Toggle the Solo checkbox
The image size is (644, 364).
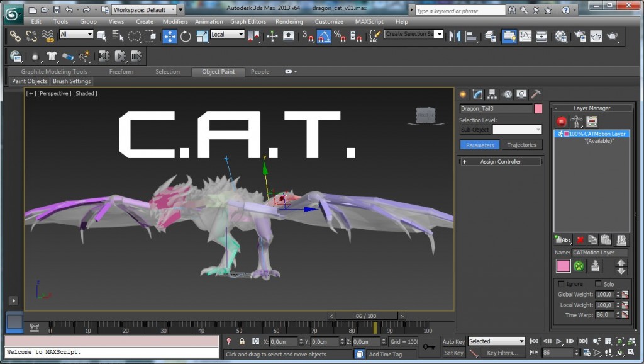point(599,284)
